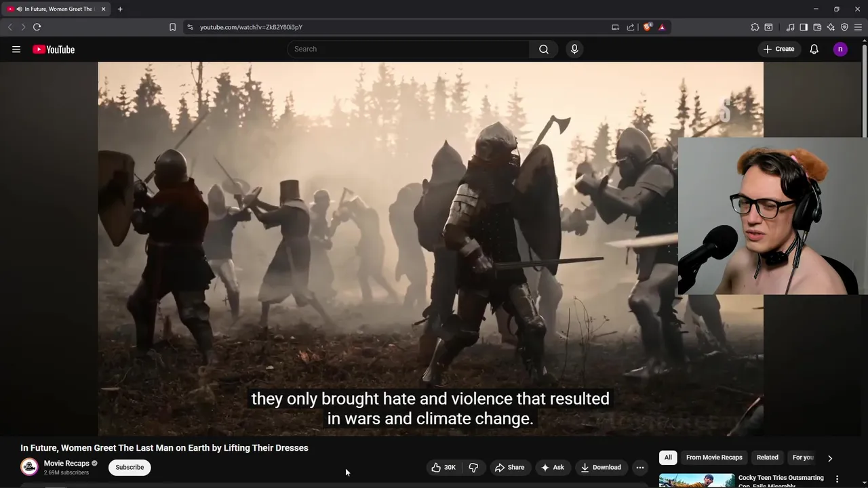The width and height of the screenshot is (868, 488).
Task: Click the '2.69M subscribers' text
Action: pyautogui.click(x=66, y=472)
